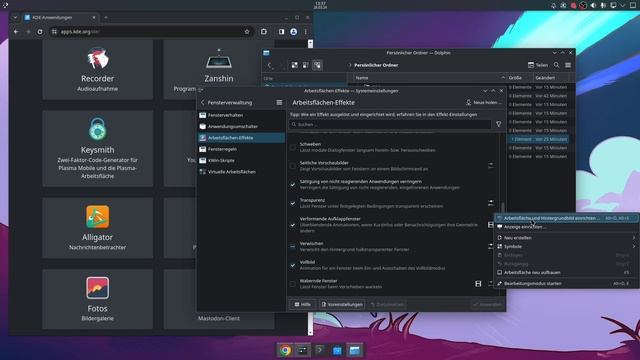Open Keysmith app icon on KDE page
The width and height of the screenshot is (640, 360).
point(98,129)
